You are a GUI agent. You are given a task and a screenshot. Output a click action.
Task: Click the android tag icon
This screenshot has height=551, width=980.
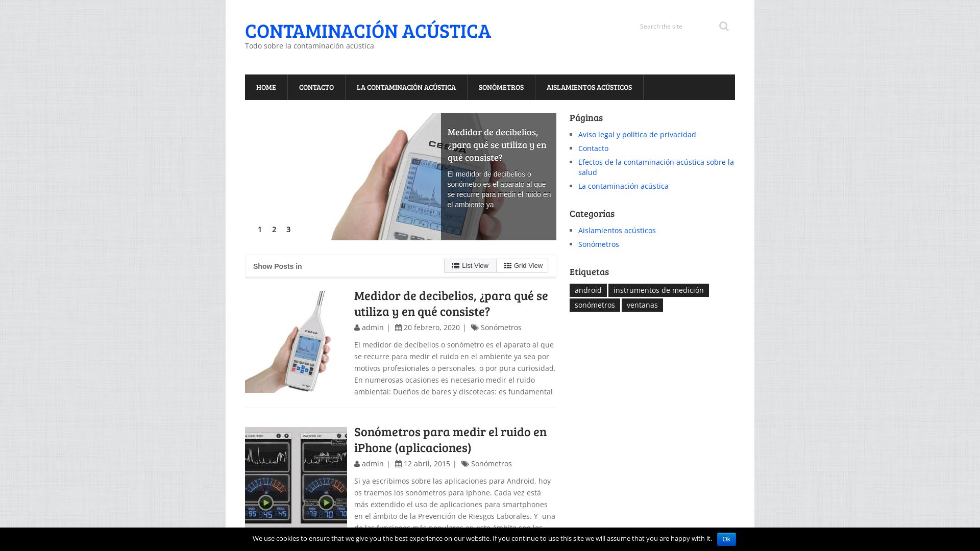click(x=587, y=290)
